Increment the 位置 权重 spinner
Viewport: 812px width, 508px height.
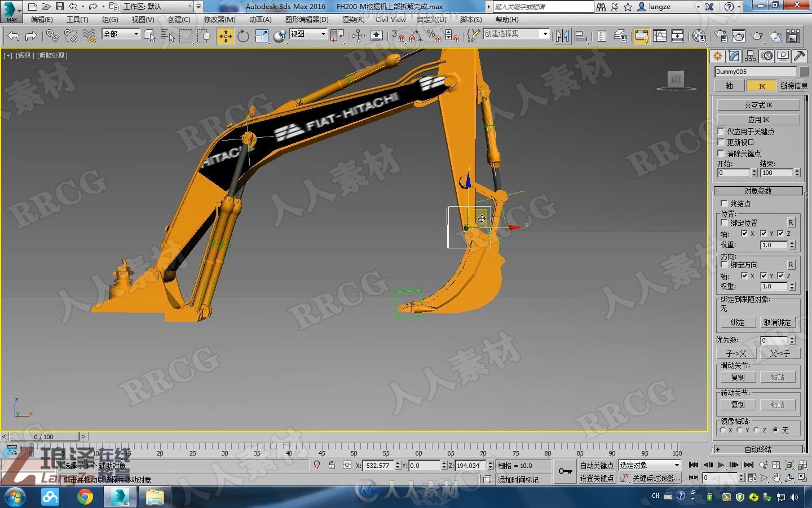792,243
